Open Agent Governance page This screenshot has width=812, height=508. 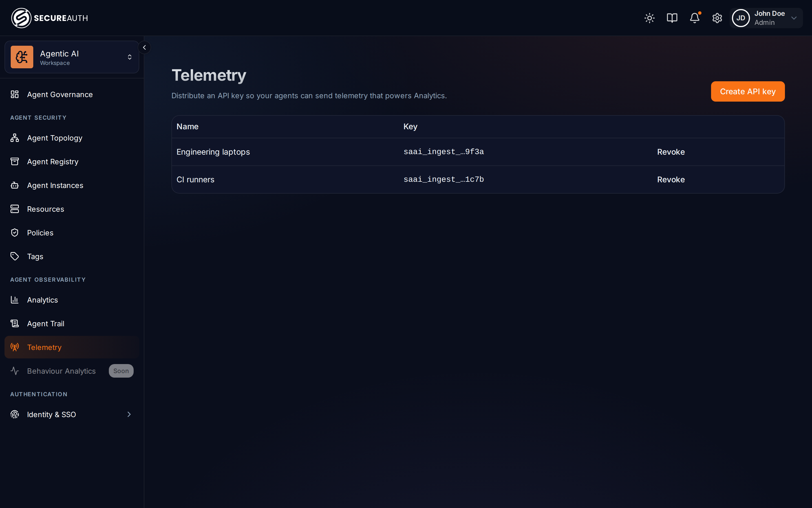click(71, 95)
